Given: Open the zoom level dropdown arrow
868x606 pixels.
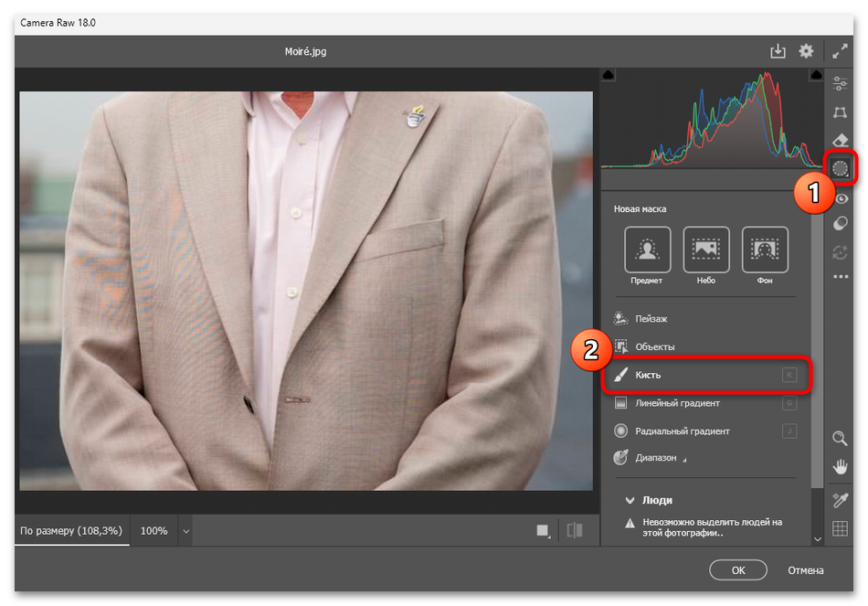Looking at the screenshot, I should 186,531.
